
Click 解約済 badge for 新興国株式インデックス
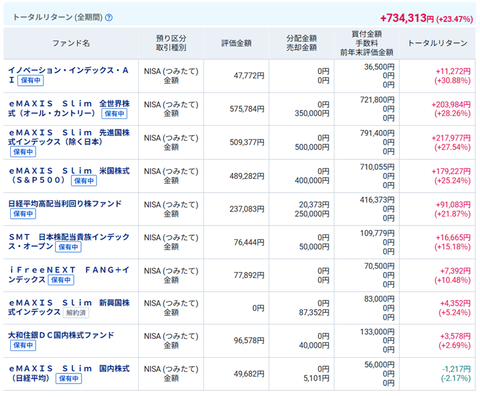pos(76,313)
